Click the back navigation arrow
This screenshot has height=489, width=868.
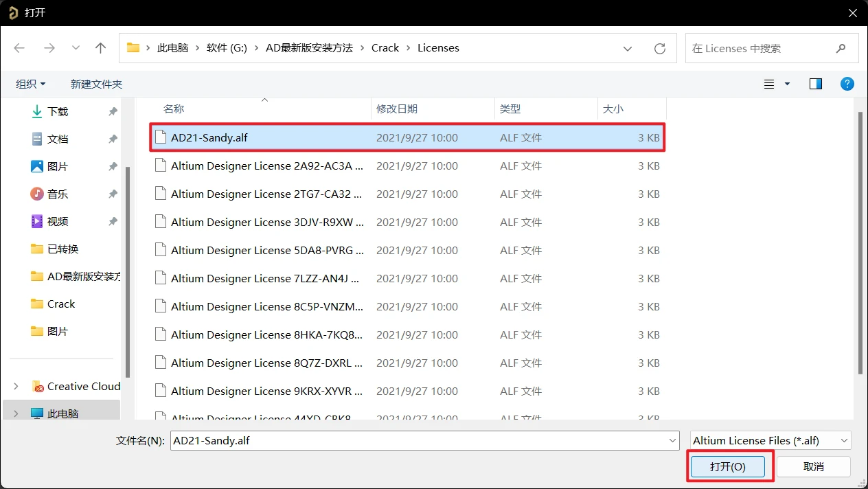point(19,47)
